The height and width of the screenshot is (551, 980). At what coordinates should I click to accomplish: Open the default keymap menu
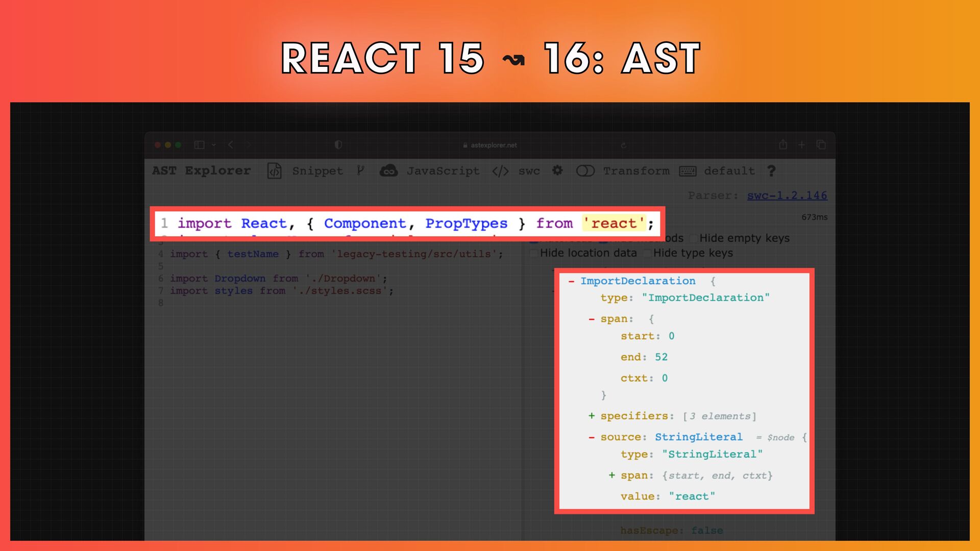729,171
